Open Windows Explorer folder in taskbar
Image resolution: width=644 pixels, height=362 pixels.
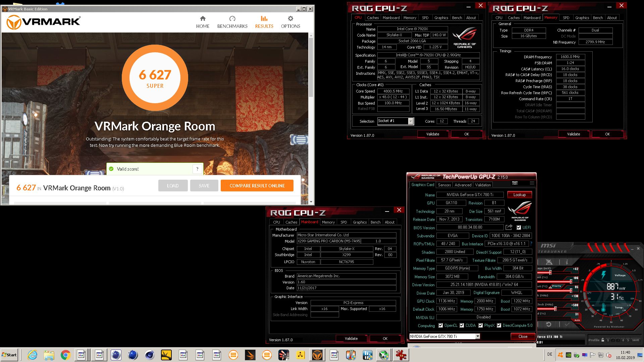(49, 355)
